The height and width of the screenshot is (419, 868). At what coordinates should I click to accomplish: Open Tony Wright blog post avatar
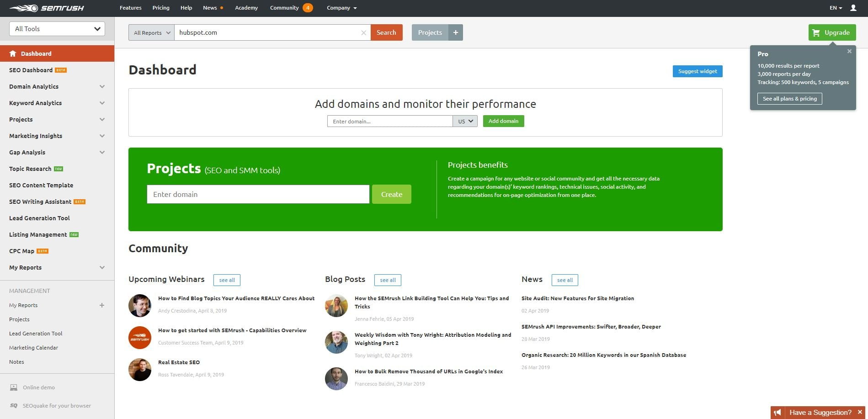point(336,342)
